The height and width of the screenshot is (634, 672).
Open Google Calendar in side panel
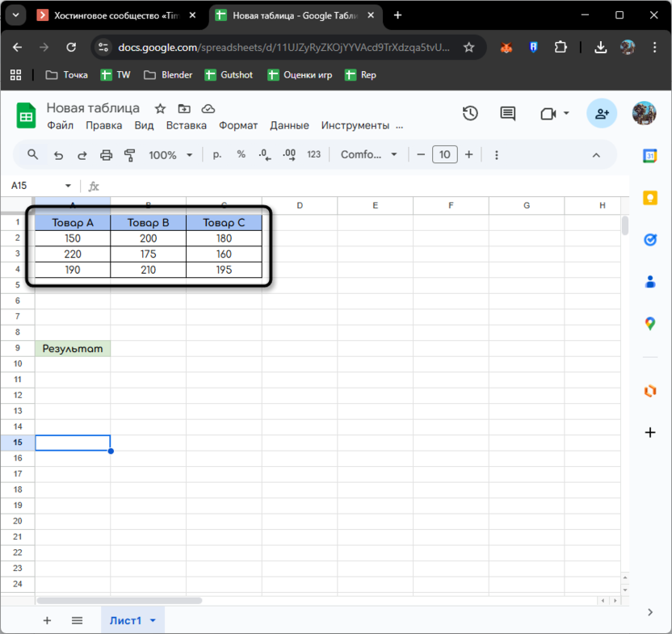(x=650, y=156)
